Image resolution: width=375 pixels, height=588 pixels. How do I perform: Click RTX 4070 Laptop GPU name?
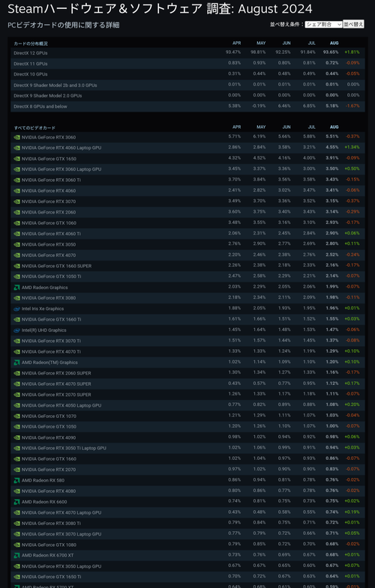[x=61, y=512]
